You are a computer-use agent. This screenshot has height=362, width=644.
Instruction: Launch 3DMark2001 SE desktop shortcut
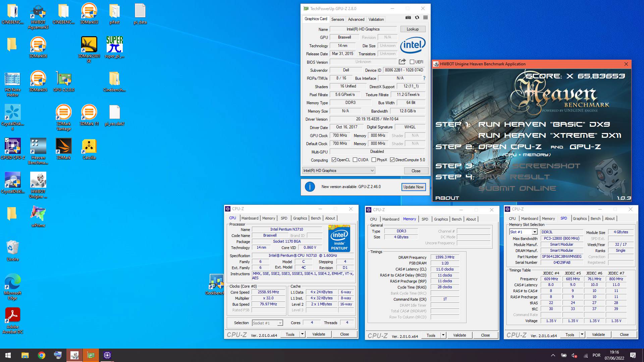89,50
